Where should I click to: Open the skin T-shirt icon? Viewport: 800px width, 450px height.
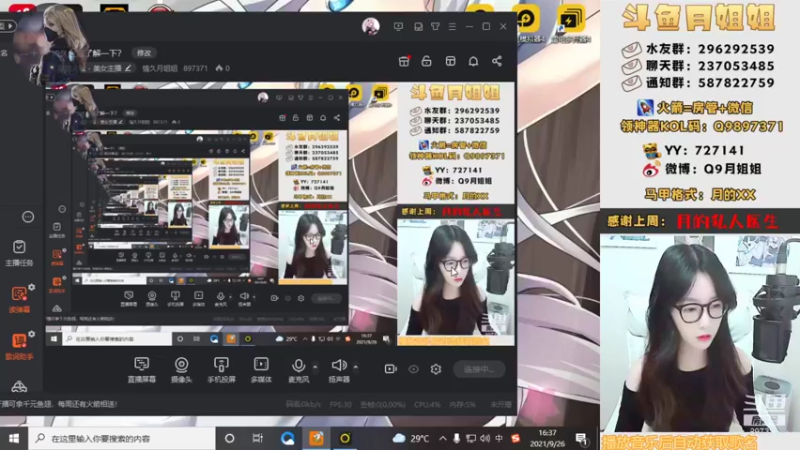click(x=435, y=26)
